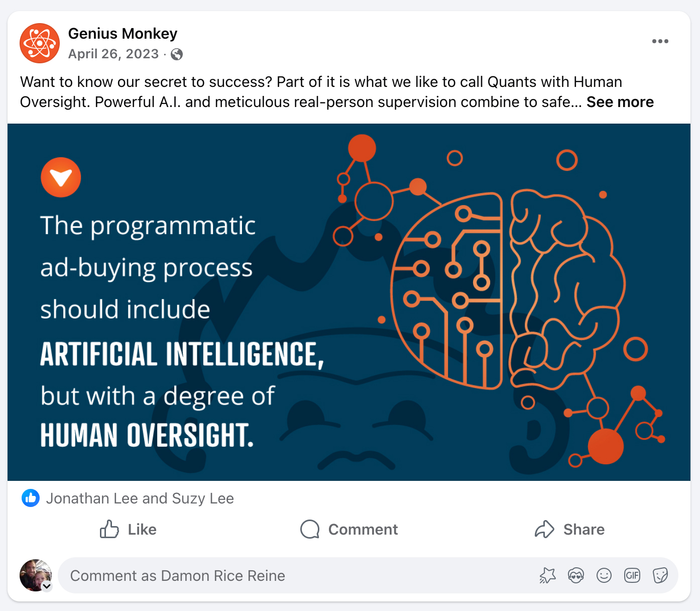
Task: Click the stars AI comment suggestion icon
Action: click(548, 575)
